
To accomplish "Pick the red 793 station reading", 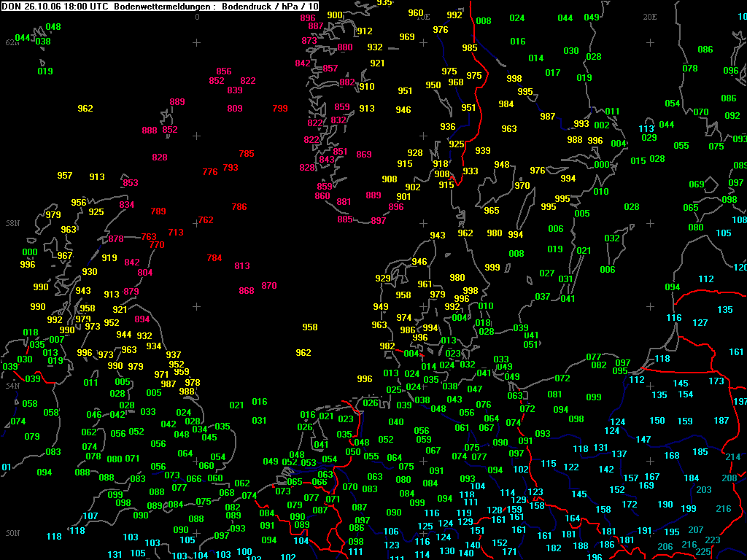I will [x=231, y=167].
